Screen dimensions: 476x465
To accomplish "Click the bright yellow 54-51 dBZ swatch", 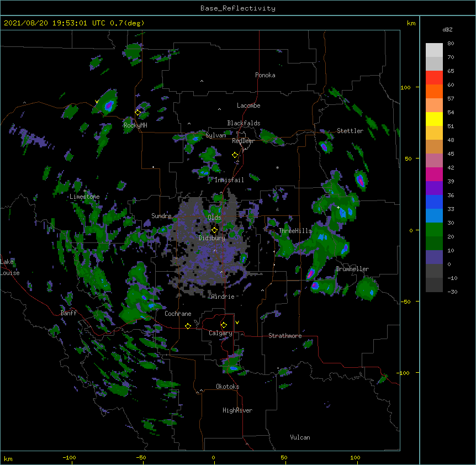I will [x=434, y=119].
